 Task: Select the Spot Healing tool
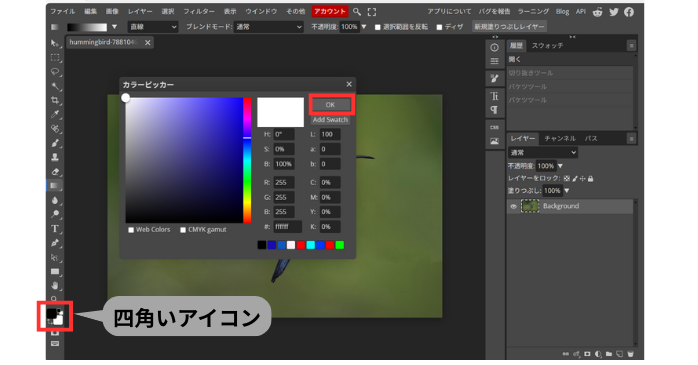coord(55,129)
